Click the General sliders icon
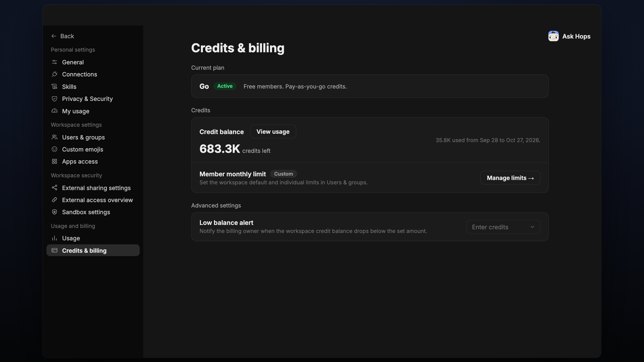 [54, 62]
